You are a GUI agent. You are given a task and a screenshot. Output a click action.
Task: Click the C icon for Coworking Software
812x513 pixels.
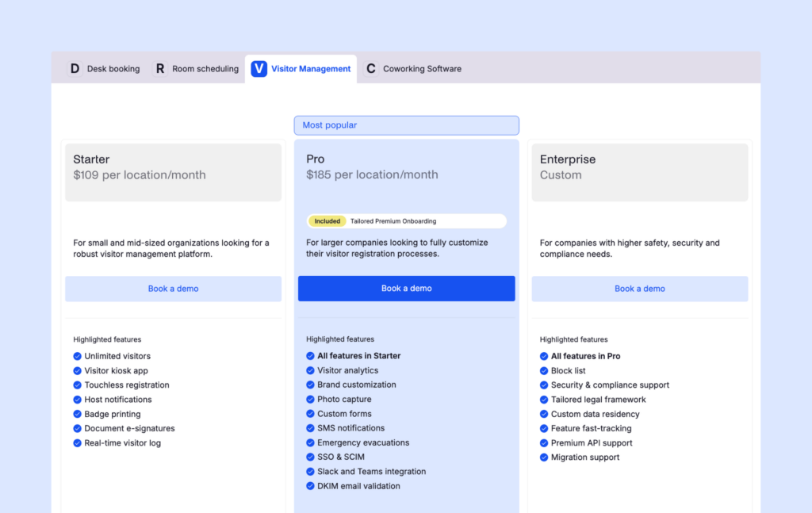coord(370,69)
